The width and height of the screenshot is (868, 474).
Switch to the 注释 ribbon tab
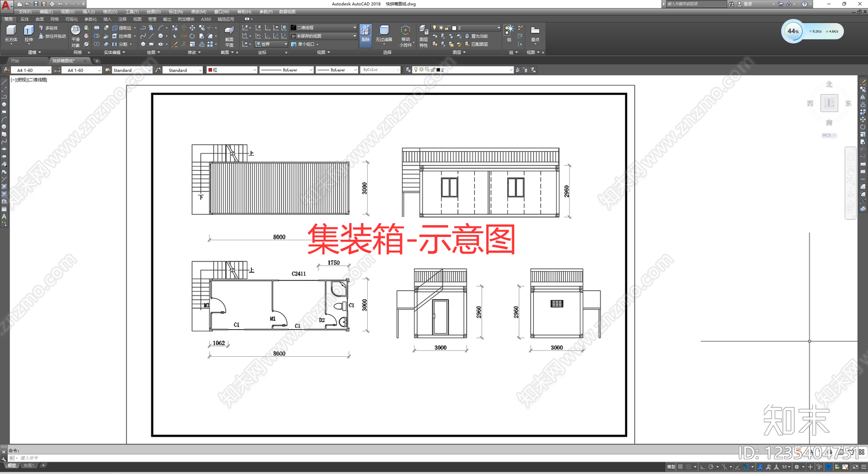coord(123,19)
